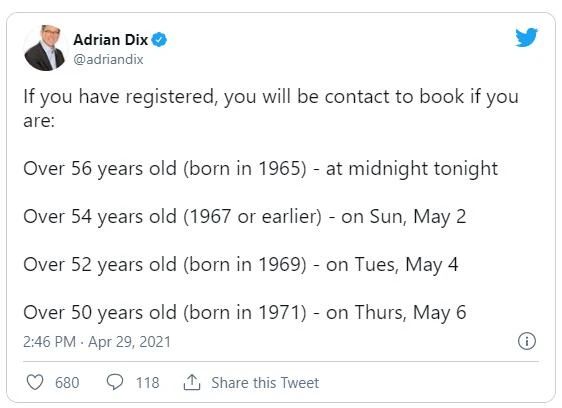Viewport: 562px width, 408px height.
Task: Click the 'on Tues, May 4' text
Action: pos(392,265)
